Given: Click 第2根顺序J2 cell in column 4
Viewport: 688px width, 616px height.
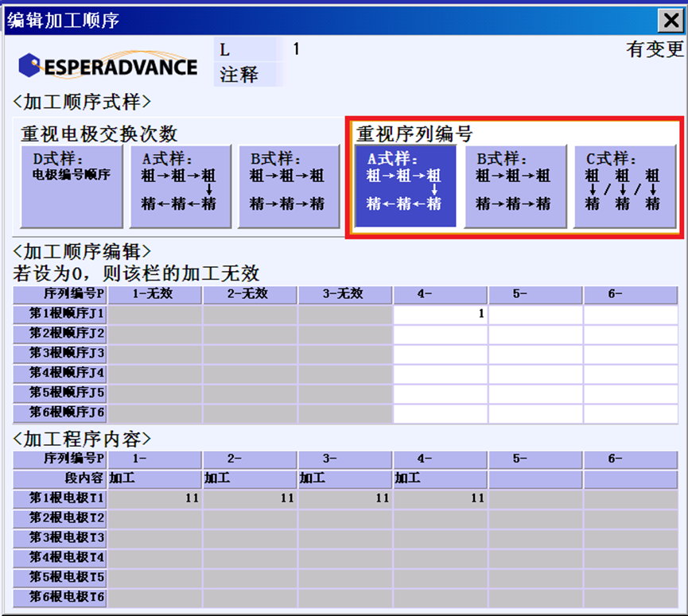Looking at the screenshot, I should click(440, 334).
